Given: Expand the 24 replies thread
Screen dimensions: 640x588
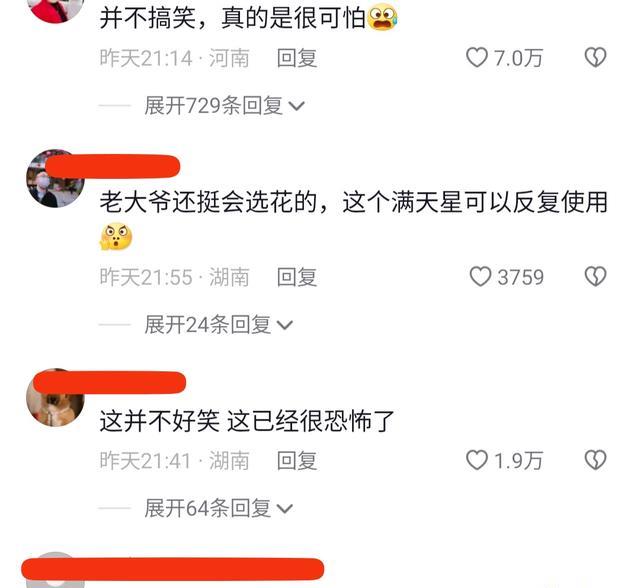Looking at the screenshot, I should pyautogui.click(x=219, y=325).
